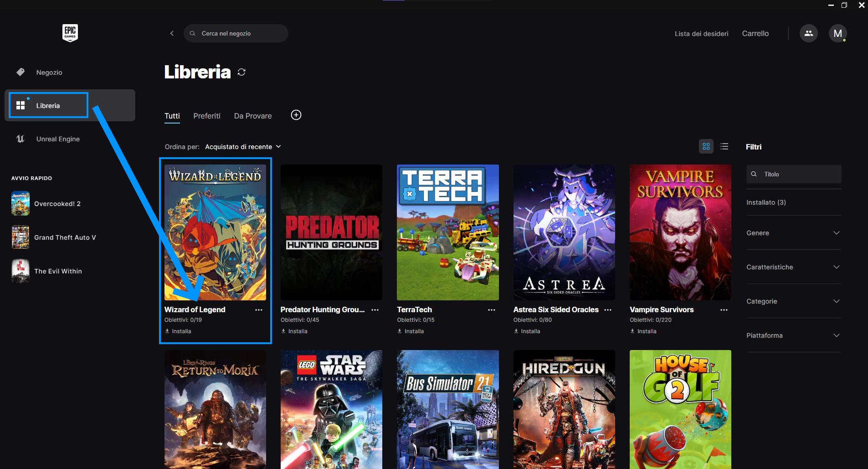
Task: Open Lista dei desideri
Action: click(701, 34)
